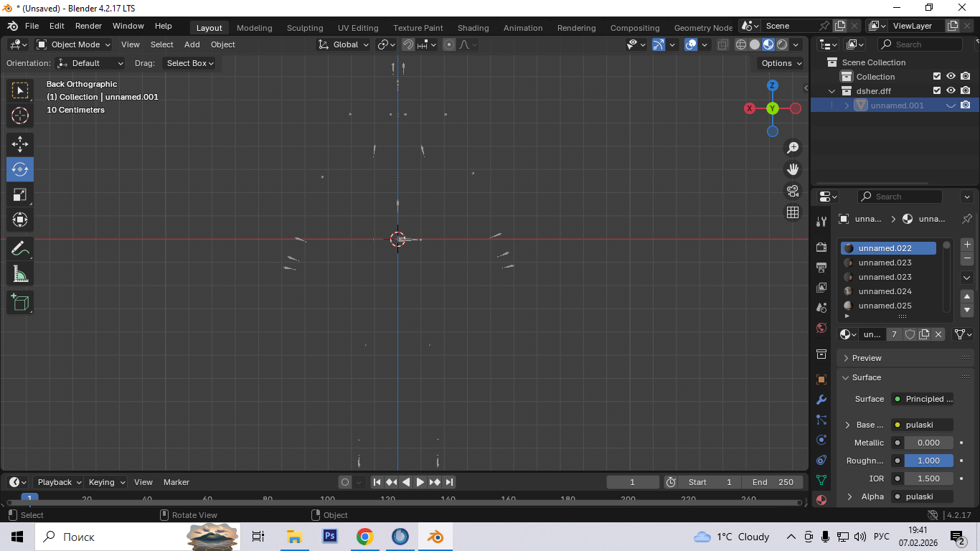980x551 pixels.
Task: Open the Global transform orientation dropdown
Action: (x=344, y=44)
